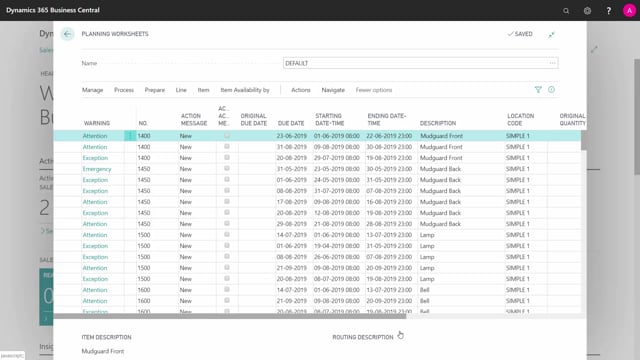Sort by the Original Due Date column header
This screenshot has width=640, height=360.
point(254,120)
